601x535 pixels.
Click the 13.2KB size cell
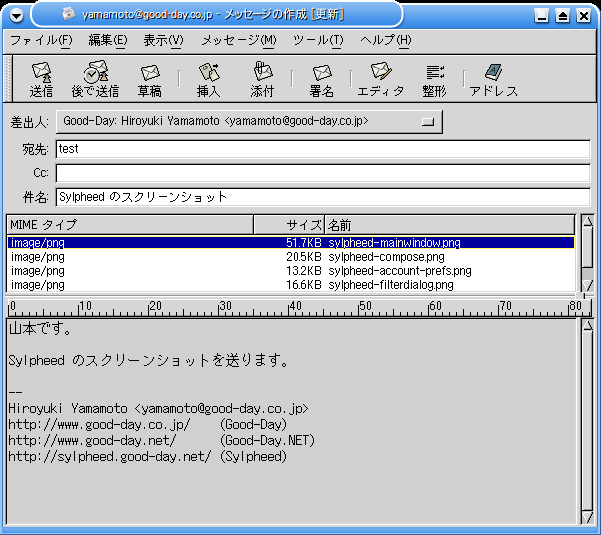coord(304,271)
